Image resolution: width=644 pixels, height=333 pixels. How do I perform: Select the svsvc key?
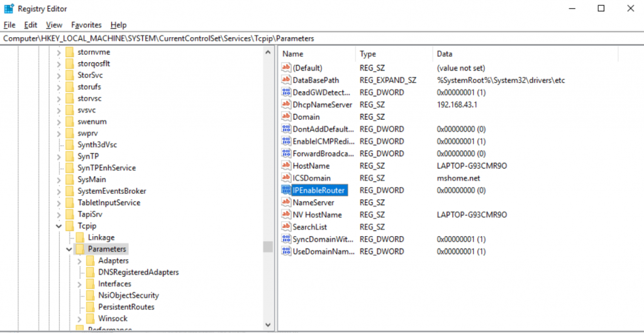point(86,110)
